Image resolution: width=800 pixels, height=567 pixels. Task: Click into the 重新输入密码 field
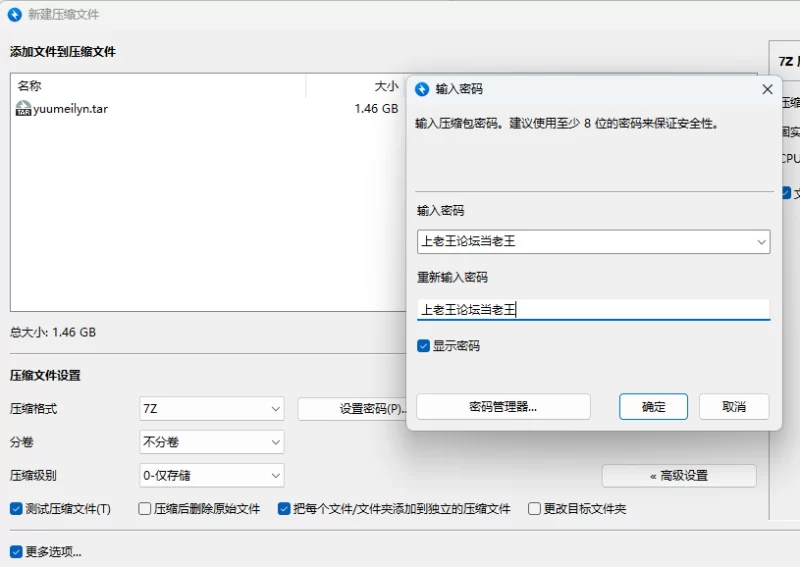click(593, 310)
